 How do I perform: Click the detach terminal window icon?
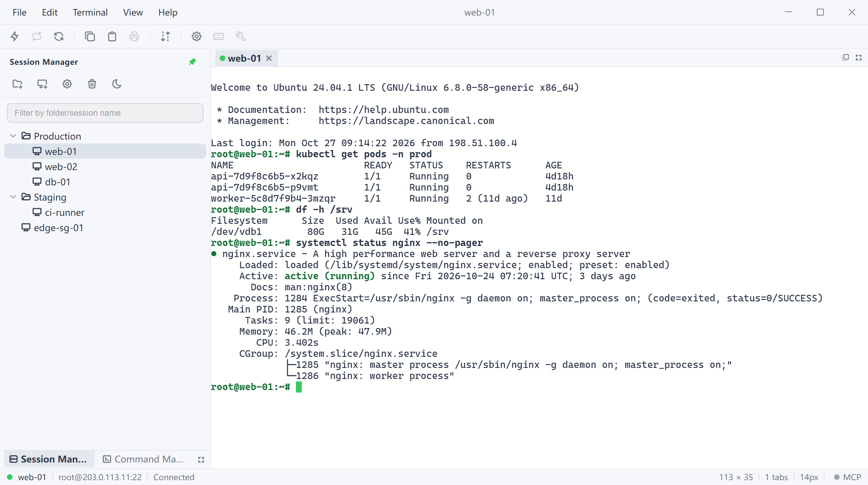[846, 58]
